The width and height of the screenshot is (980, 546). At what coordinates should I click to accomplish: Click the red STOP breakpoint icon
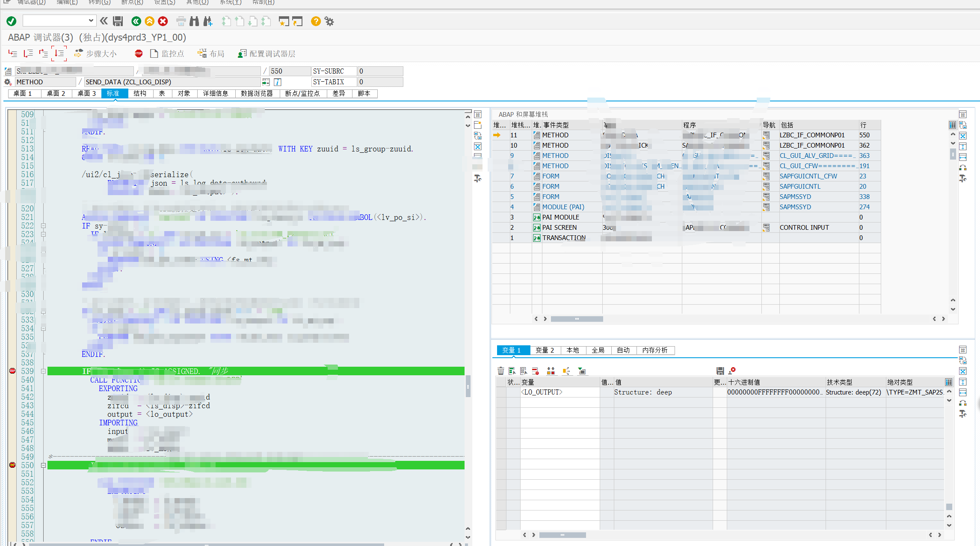139,53
